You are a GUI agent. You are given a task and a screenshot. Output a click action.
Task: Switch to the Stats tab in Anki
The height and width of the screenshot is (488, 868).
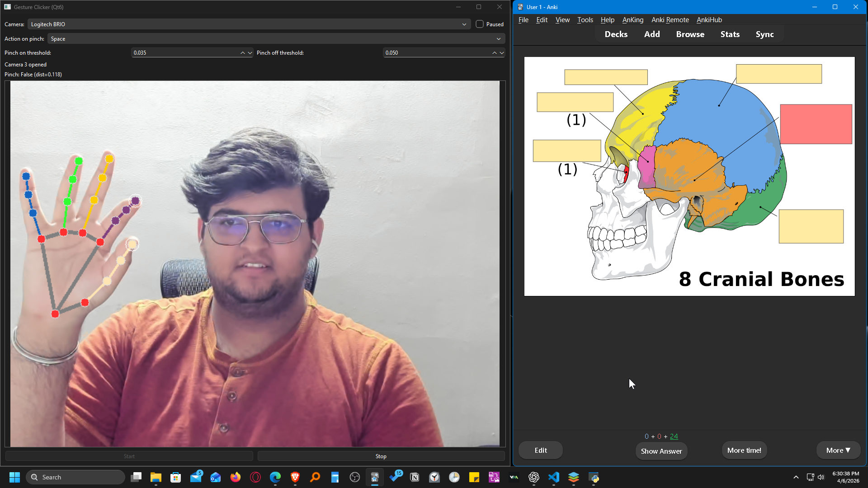click(730, 34)
